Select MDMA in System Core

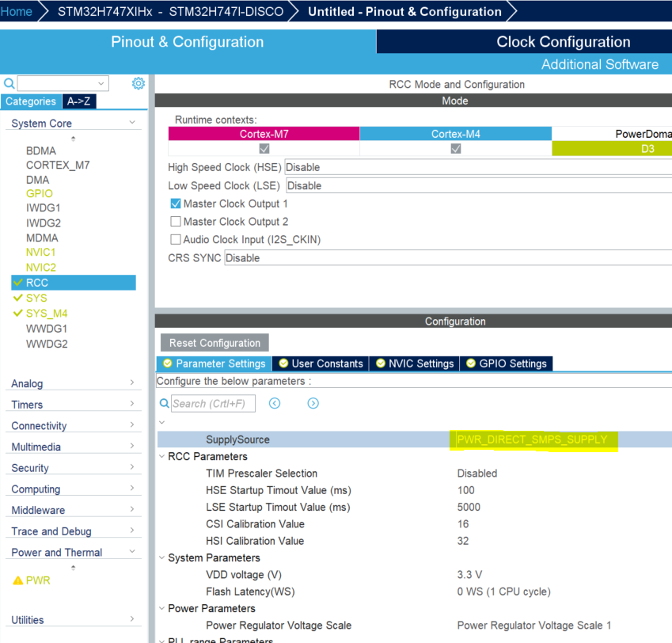[42, 238]
